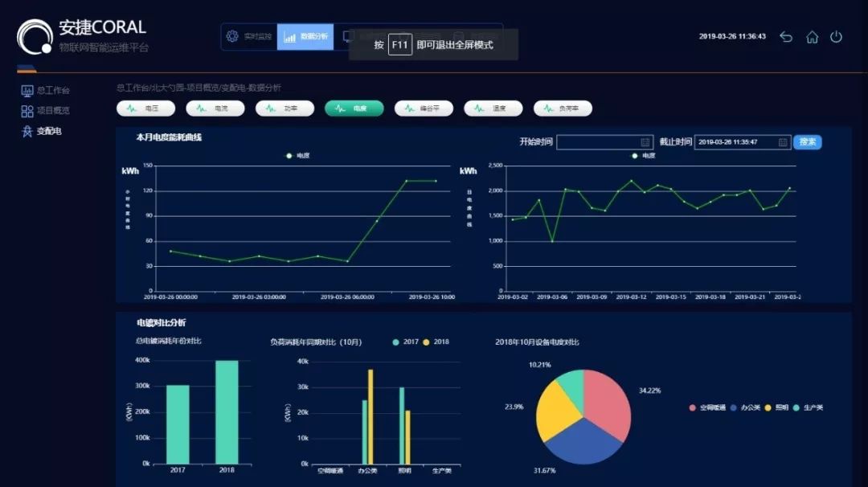Viewport: 868px width, 487px height.
Task: Select the 负荷率 metric button
Action: tap(563, 108)
